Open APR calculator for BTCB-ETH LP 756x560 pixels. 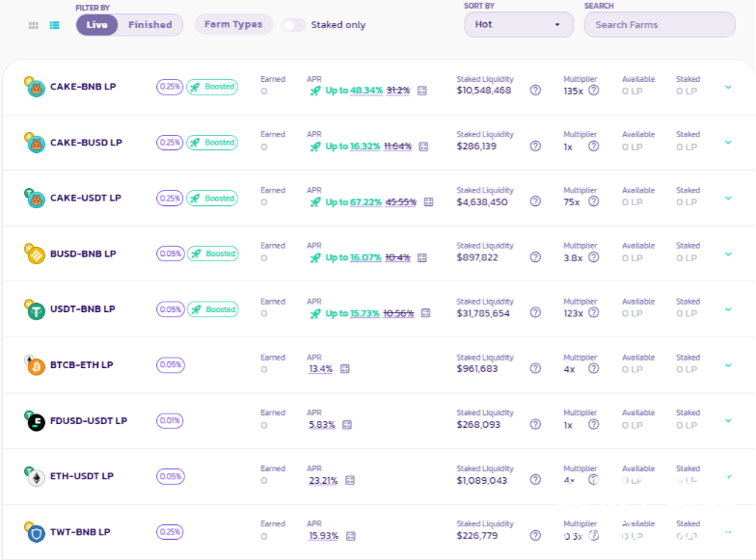point(344,368)
